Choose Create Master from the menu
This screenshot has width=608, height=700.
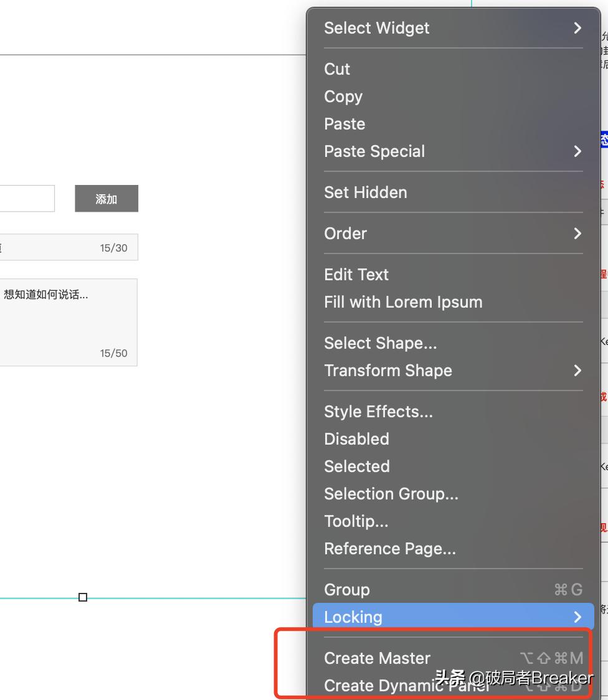point(377,658)
